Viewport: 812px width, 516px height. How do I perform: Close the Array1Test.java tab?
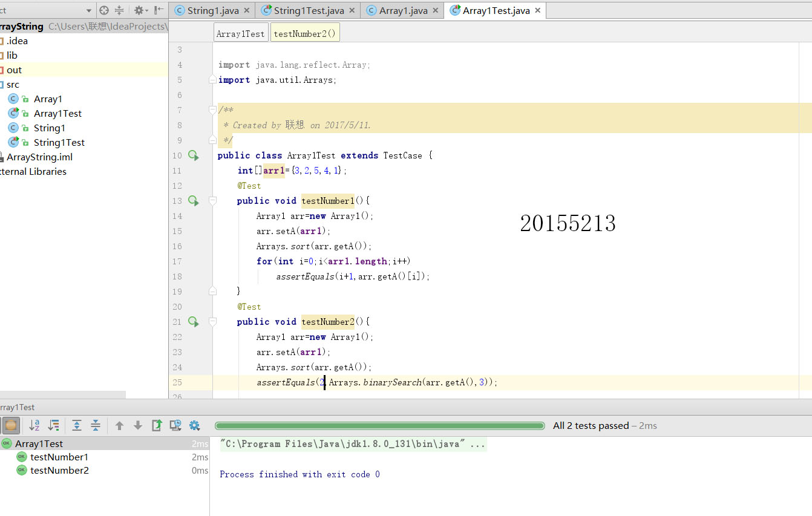point(537,11)
